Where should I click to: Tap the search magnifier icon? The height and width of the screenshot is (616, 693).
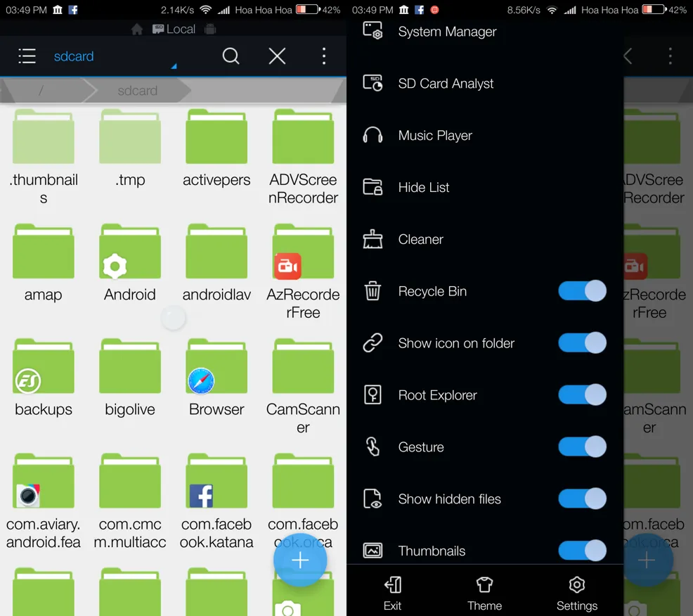[231, 56]
